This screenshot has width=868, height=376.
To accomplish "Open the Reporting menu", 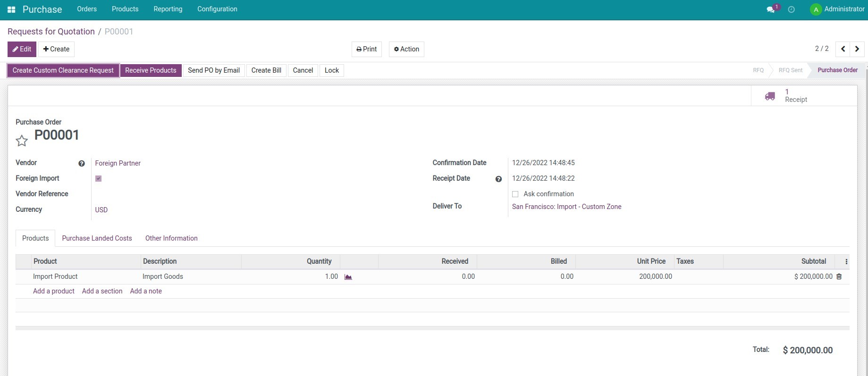I will [x=168, y=9].
